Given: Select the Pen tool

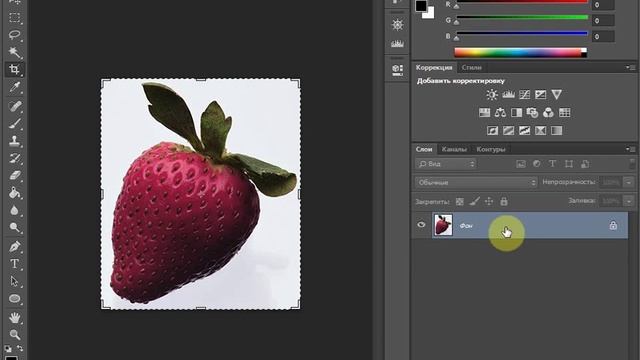Looking at the screenshot, I should pos(15,247).
